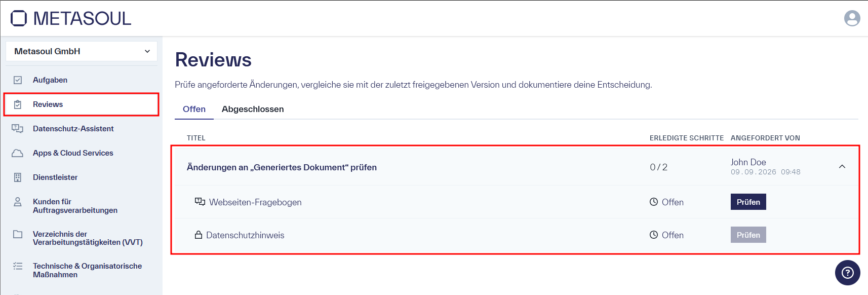Screen dimensions: 868x295
Task: Click Offen status text in Webseiten-Fragebogen row
Action: tap(673, 202)
